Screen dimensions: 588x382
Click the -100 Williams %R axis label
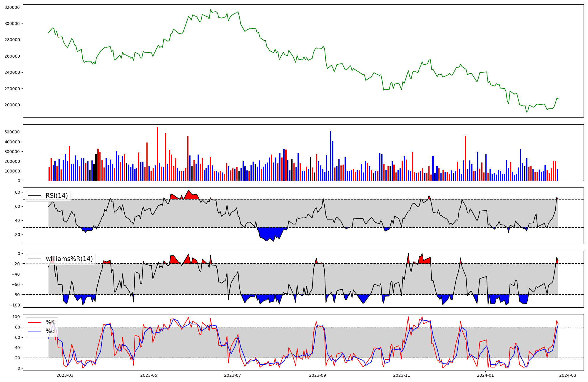14,305
